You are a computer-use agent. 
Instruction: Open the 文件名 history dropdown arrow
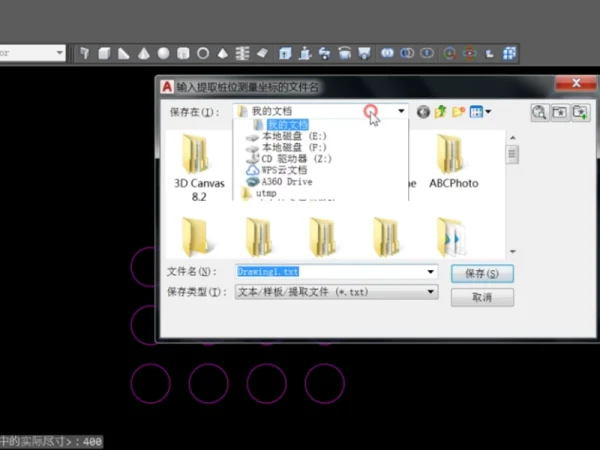pyautogui.click(x=430, y=272)
